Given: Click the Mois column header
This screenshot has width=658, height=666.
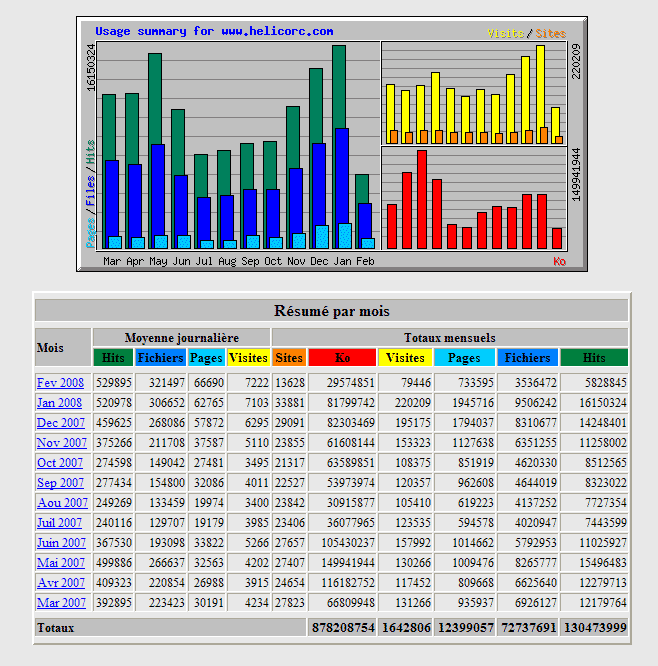Looking at the screenshot, I should click(x=63, y=347).
